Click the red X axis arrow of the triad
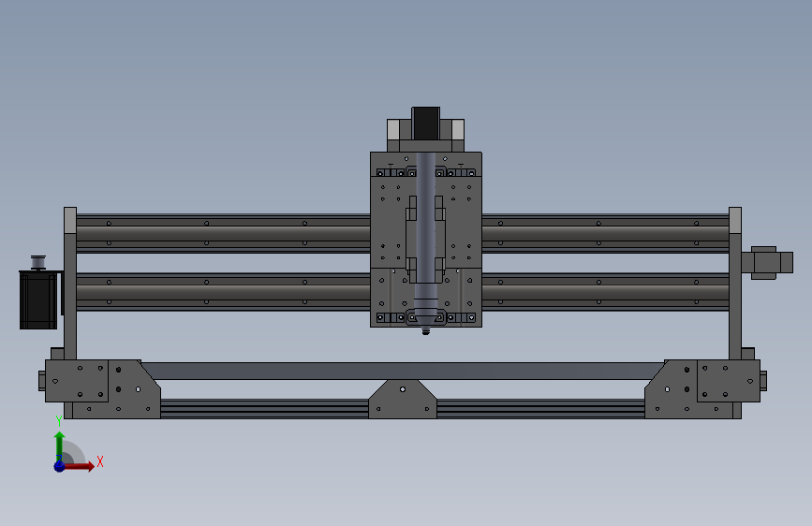812x526 pixels. (x=79, y=466)
